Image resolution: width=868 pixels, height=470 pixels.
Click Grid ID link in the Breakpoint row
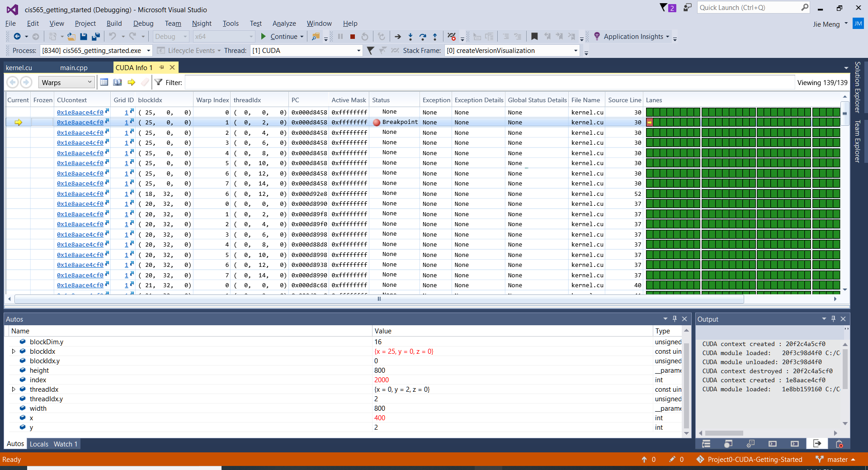[127, 122]
